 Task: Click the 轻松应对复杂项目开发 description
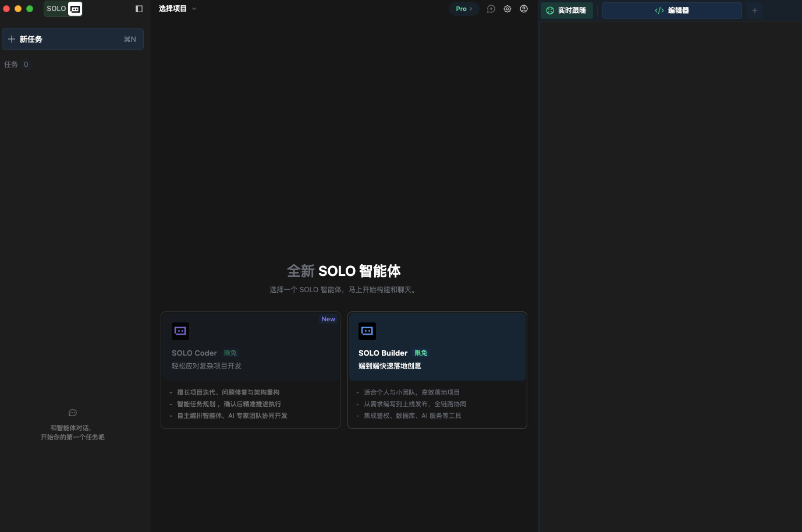(x=207, y=366)
